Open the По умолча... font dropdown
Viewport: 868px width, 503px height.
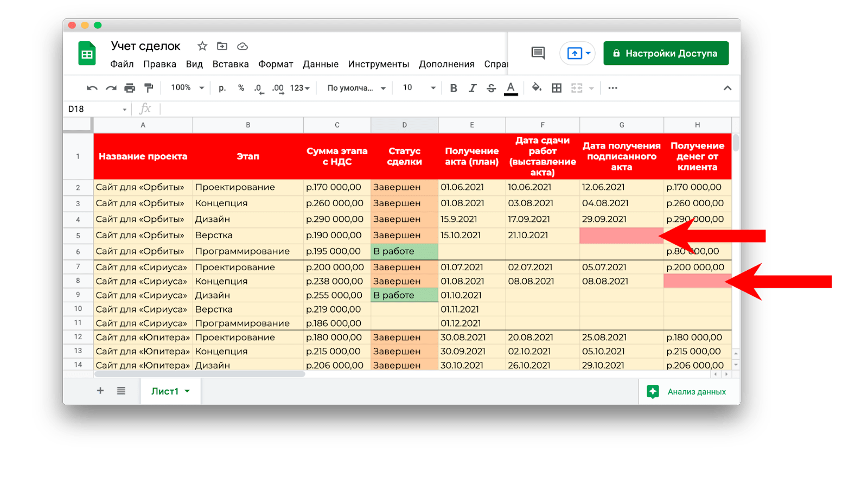356,88
